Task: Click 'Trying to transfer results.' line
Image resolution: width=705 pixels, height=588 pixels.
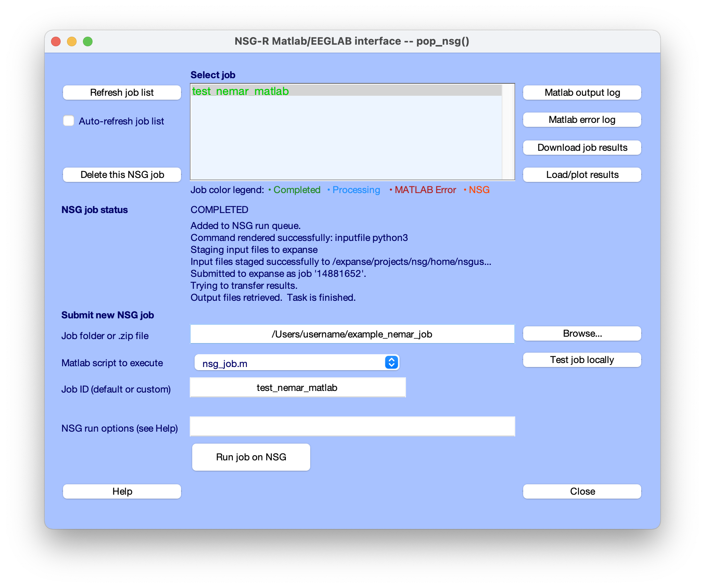Action: [244, 286]
